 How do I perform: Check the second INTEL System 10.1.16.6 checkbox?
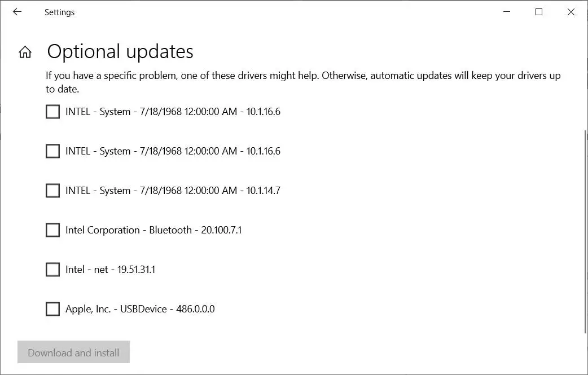tap(52, 151)
